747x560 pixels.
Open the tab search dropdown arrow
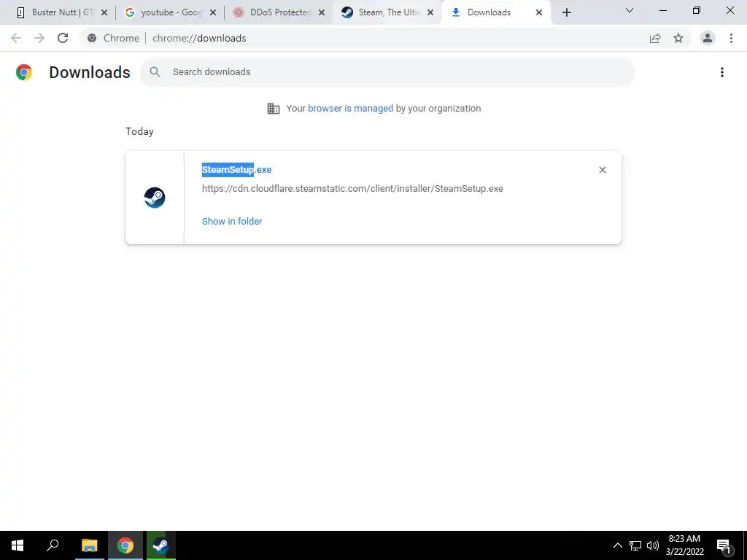630,10
